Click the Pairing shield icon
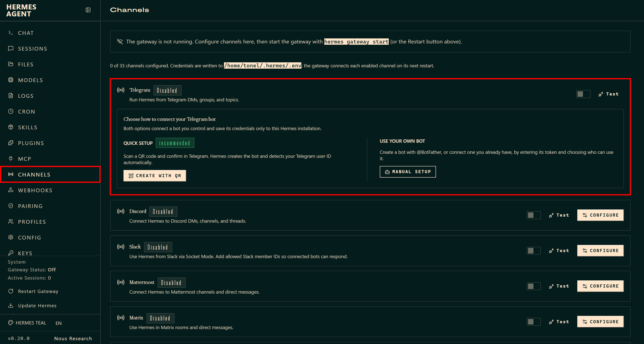The width and height of the screenshot is (644, 344). click(10, 206)
